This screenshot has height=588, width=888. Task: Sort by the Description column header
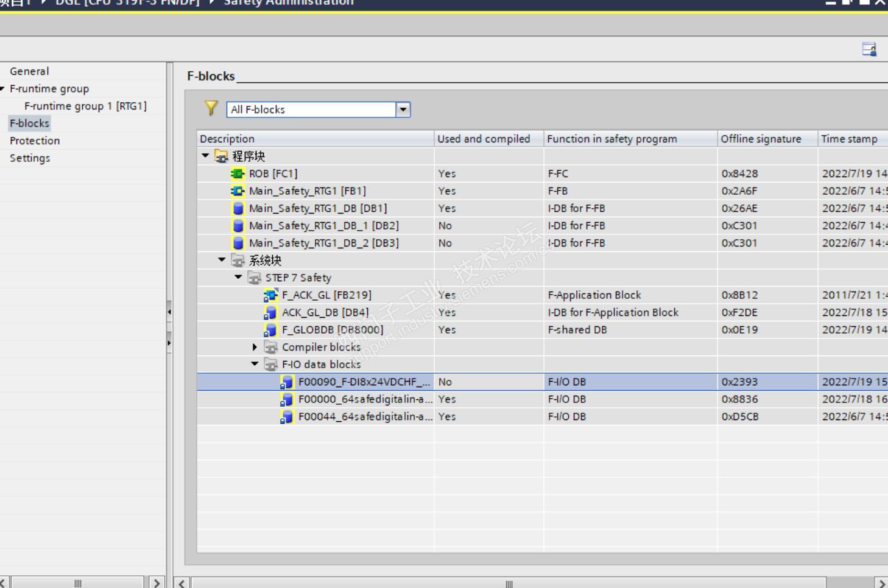(x=315, y=139)
